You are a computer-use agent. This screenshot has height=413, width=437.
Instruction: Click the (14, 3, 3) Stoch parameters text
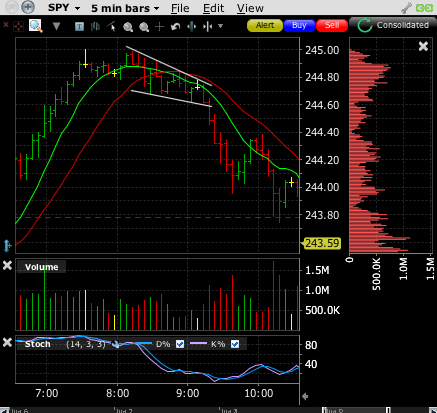click(86, 344)
